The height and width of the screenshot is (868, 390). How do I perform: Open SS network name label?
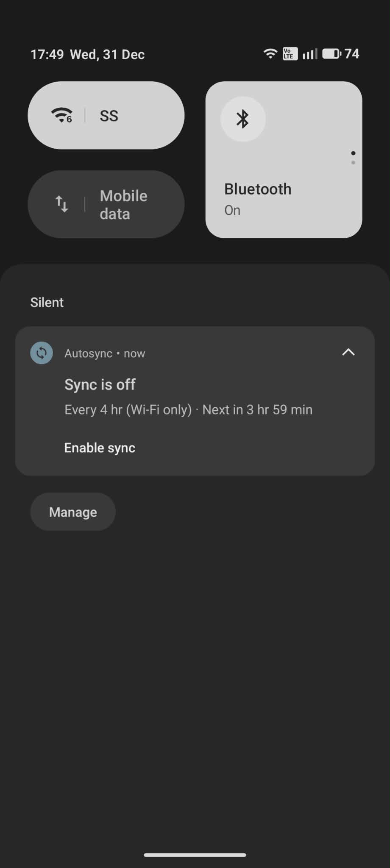coord(109,116)
